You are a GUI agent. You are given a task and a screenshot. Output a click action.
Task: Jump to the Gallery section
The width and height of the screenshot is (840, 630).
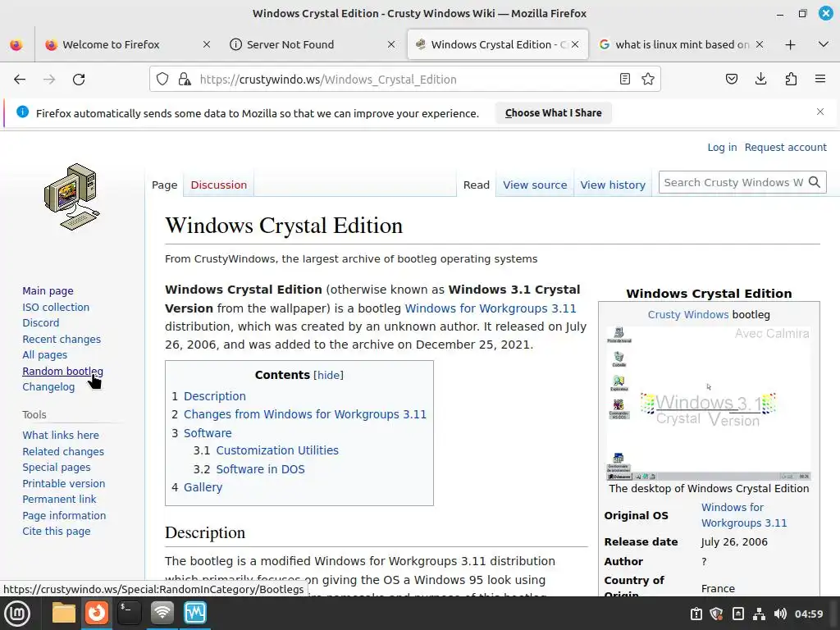click(203, 487)
